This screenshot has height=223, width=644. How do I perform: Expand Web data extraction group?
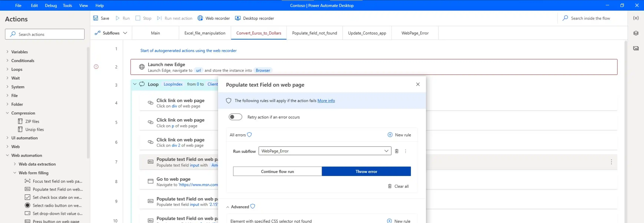point(15,164)
